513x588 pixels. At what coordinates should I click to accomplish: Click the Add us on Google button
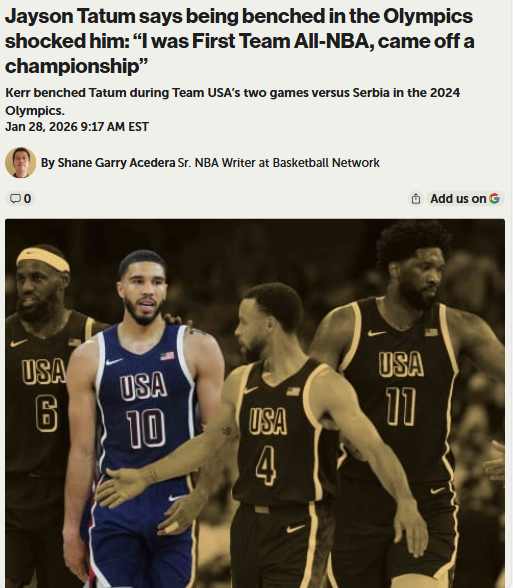pos(465,198)
